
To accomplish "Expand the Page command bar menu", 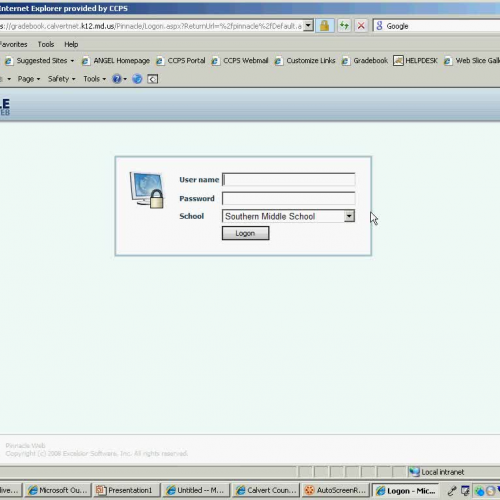I will pos(29,79).
